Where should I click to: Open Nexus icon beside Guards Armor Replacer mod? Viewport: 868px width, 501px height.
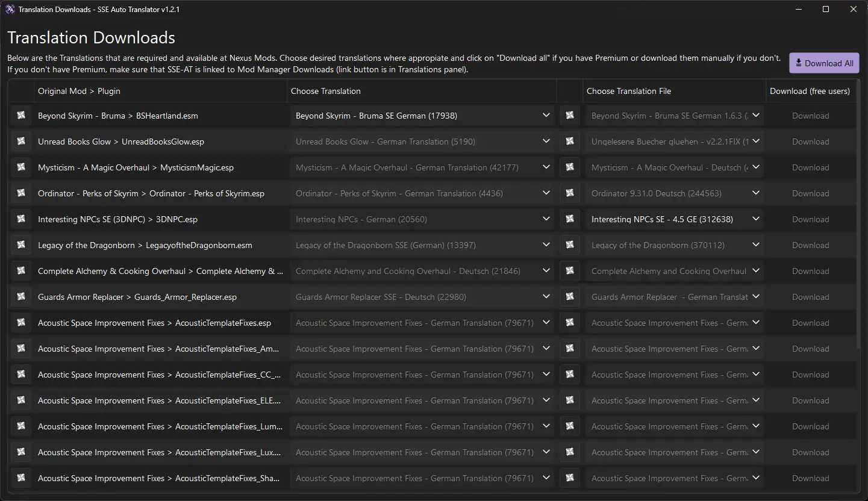click(x=21, y=297)
